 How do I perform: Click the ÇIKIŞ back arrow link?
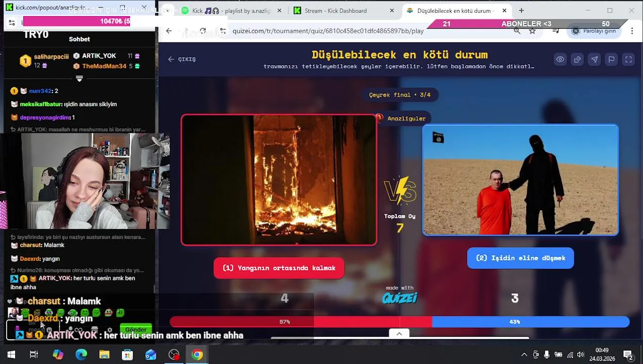coord(182,59)
